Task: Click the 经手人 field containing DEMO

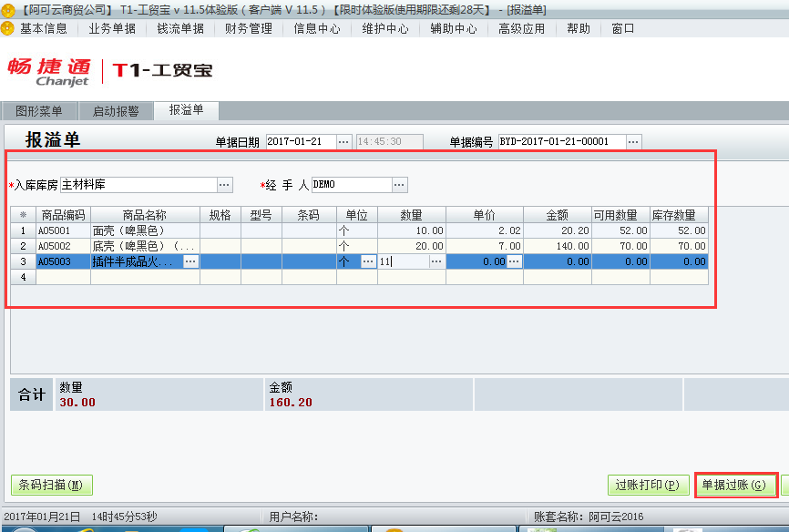Action: coord(353,185)
